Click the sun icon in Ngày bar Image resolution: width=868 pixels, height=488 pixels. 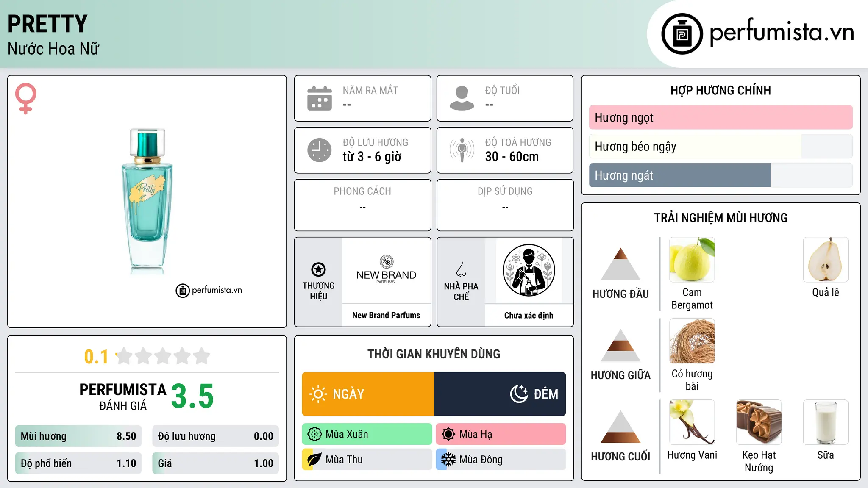(x=318, y=394)
